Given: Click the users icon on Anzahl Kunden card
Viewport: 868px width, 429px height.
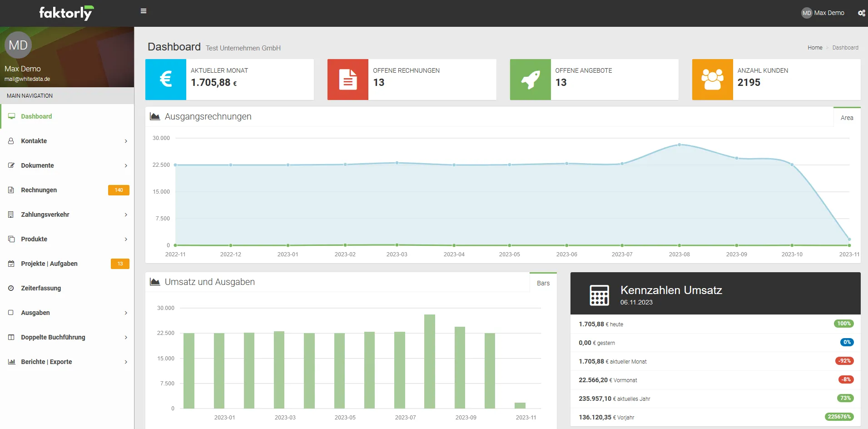Looking at the screenshot, I should pyautogui.click(x=712, y=79).
